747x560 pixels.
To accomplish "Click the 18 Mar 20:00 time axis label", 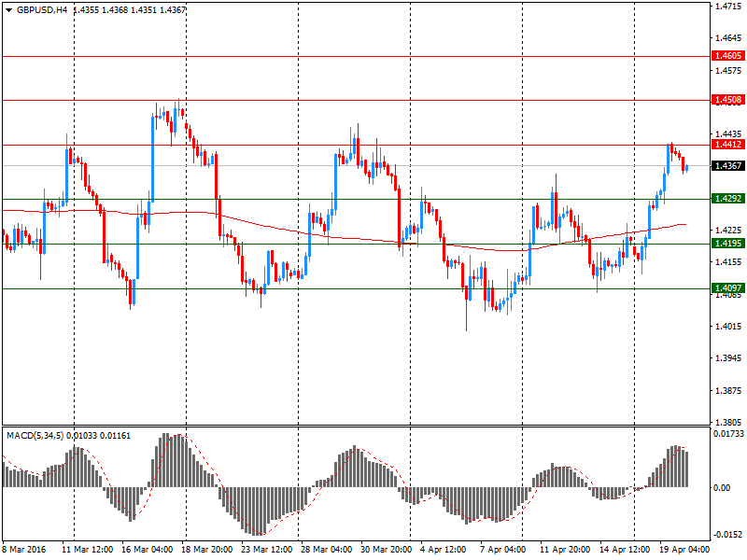I will [x=206, y=550].
